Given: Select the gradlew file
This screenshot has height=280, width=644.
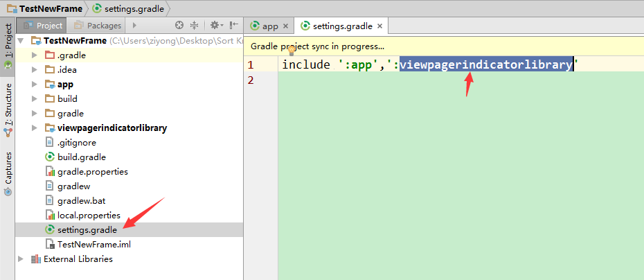Looking at the screenshot, I should 129,186.
